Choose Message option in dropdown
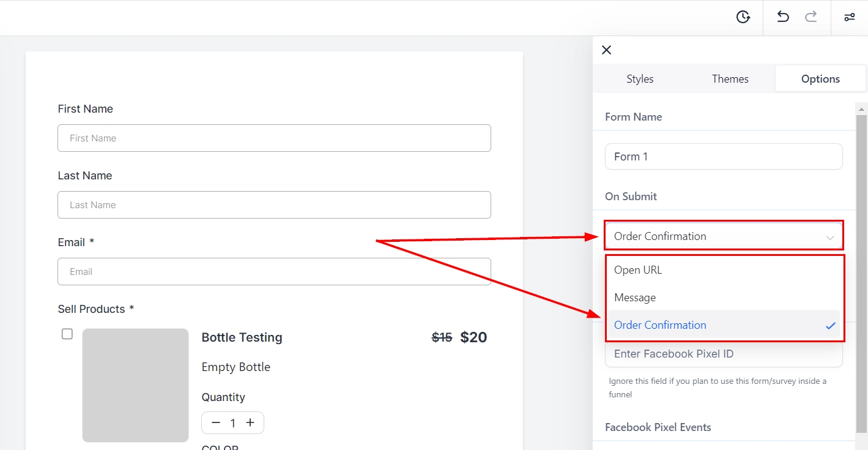The height and width of the screenshot is (450, 868). coord(635,298)
